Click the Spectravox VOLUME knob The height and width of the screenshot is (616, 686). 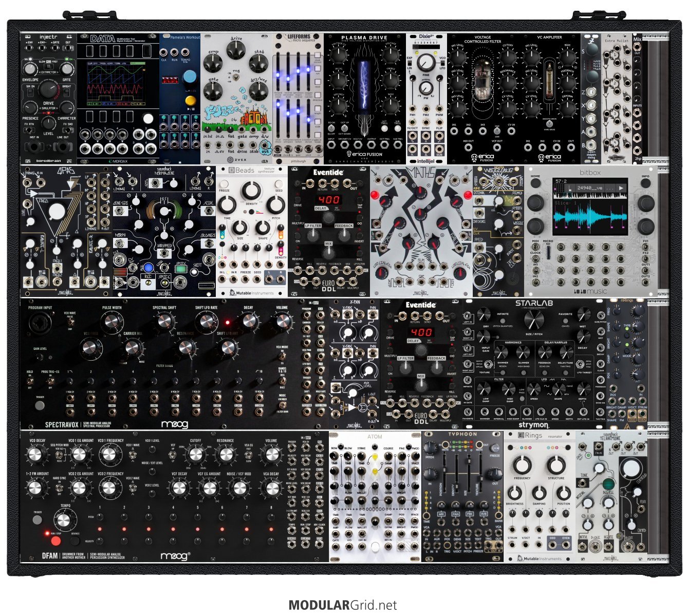click(x=282, y=321)
